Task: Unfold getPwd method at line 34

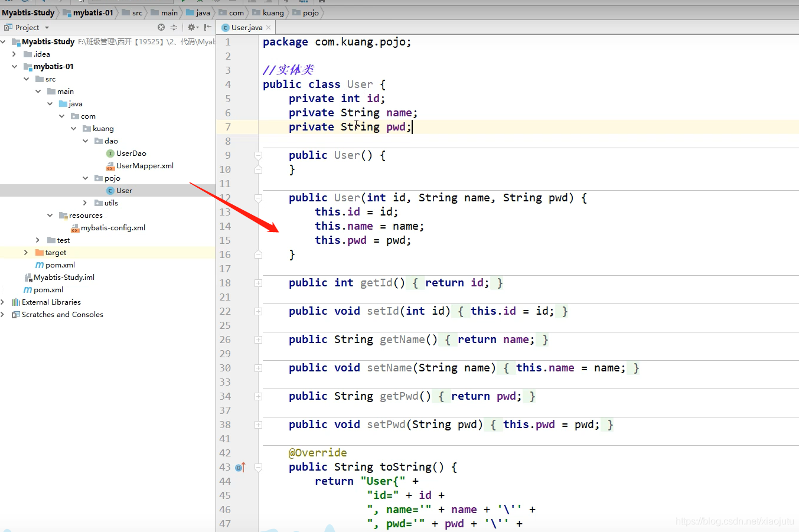Action: click(x=258, y=396)
